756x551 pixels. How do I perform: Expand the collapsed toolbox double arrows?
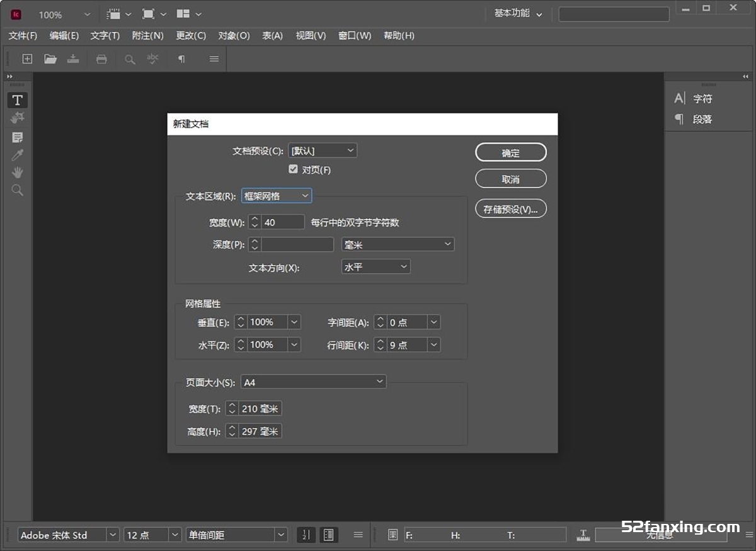[9, 76]
